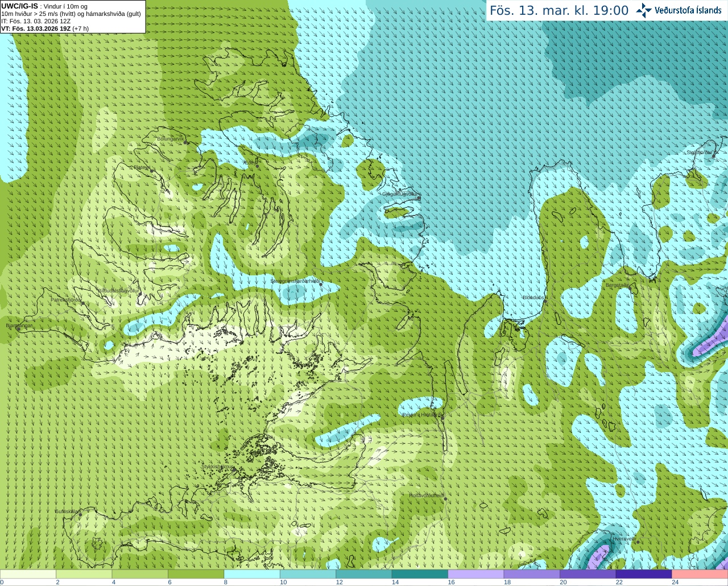This screenshot has width=728, height=586.
Task: Click the above 24 m/s pink legend swatch
Action: coord(700,574)
